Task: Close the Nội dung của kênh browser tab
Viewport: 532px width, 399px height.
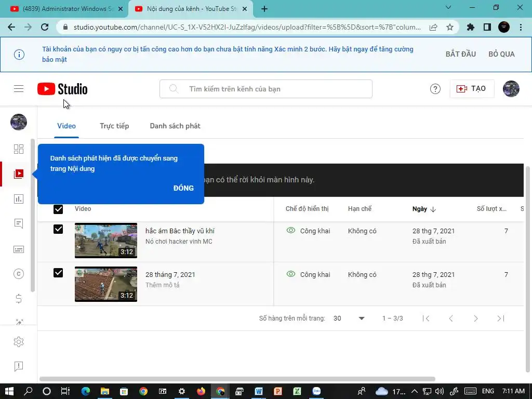Action: point(245,9)
